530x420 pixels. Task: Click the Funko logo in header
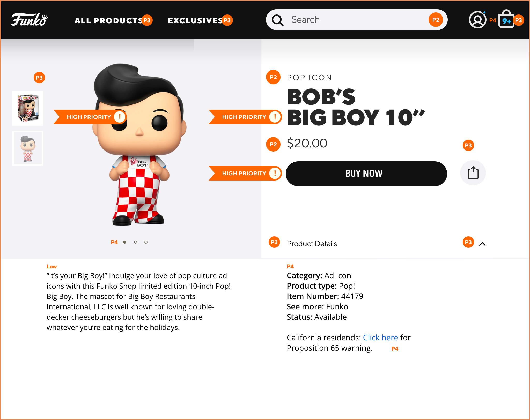click(x=29, y=20)
